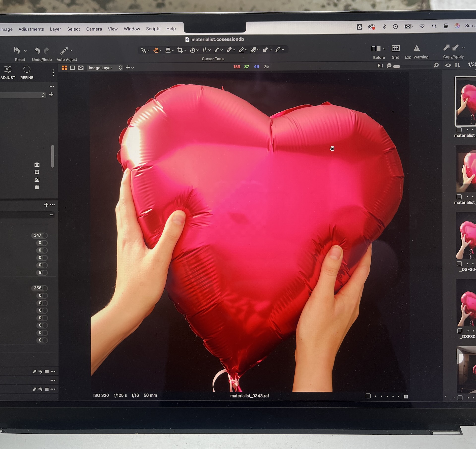Screen dimensions: 476x449
Task: Enable the Exp. Warning triangle icon
Action: tap(416, 48)
